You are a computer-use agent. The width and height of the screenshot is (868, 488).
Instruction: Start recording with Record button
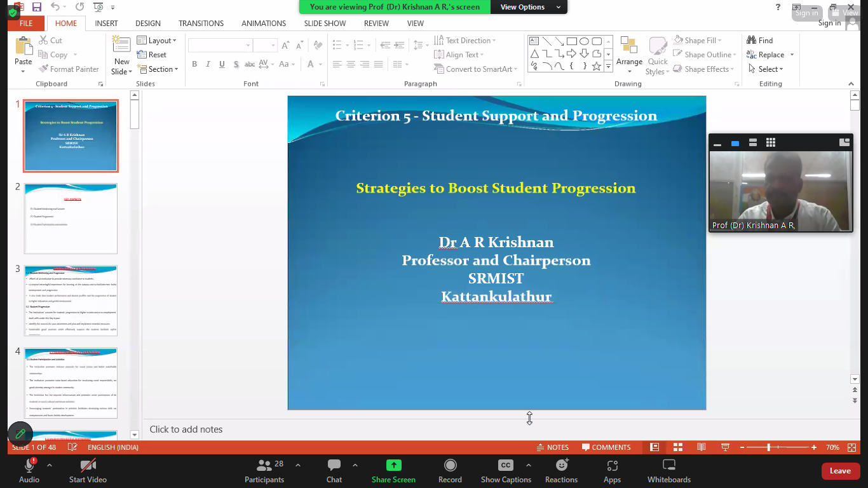click(x=450, y=471)
